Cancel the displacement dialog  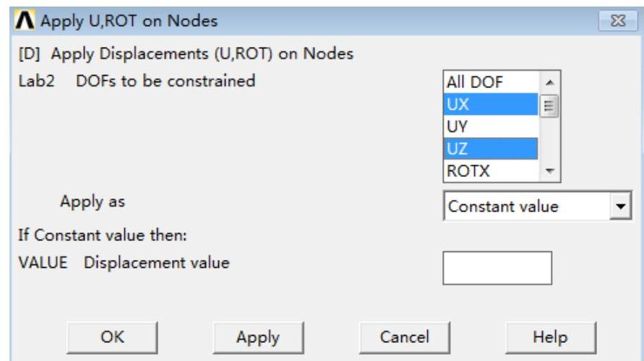(x=404, y=336)
